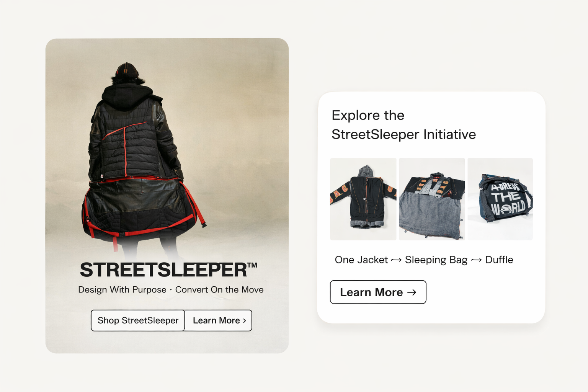Click the chevron icon in the small Learn More button
Image resolution: width=588 pixels, height=392 pixels.
[245, 321]
